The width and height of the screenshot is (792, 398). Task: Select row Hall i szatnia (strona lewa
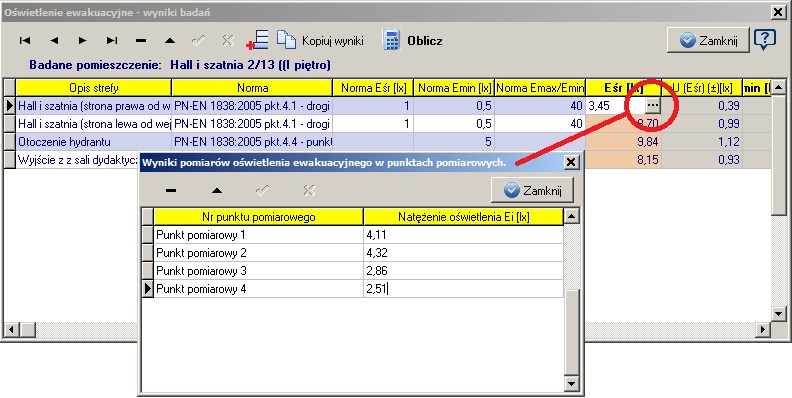coord(94,124)
